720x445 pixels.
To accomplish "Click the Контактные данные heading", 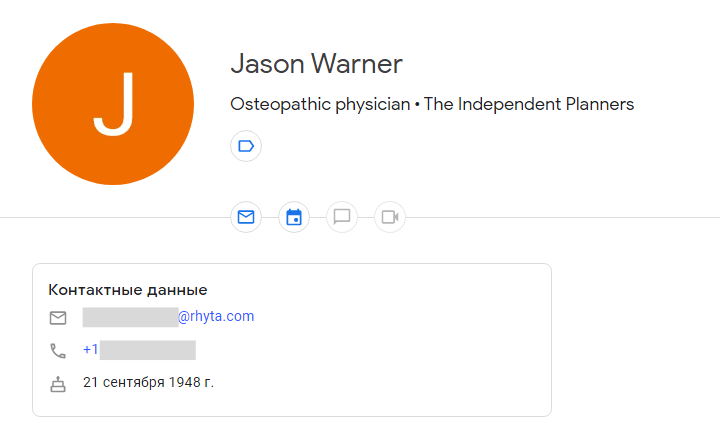I will [x=128, y=290].
